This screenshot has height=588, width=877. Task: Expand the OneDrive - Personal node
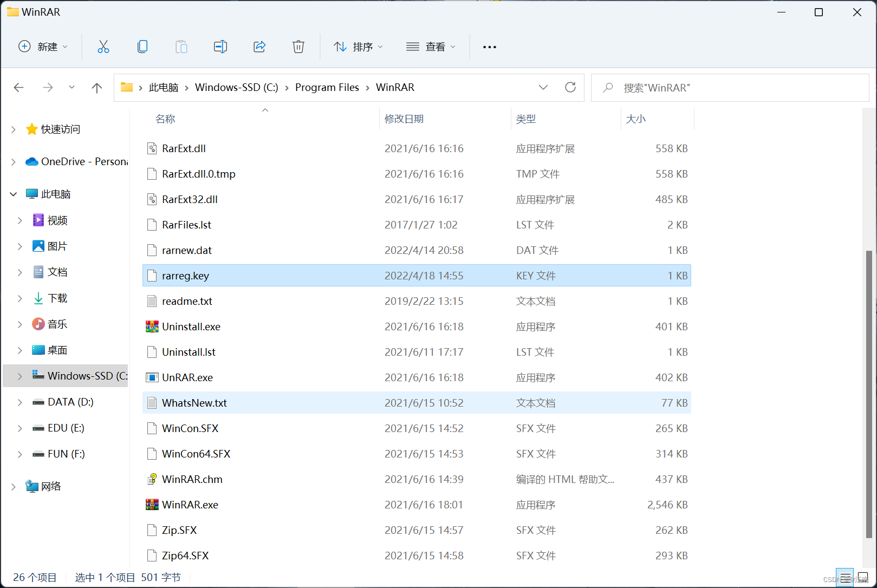[14, 161]
